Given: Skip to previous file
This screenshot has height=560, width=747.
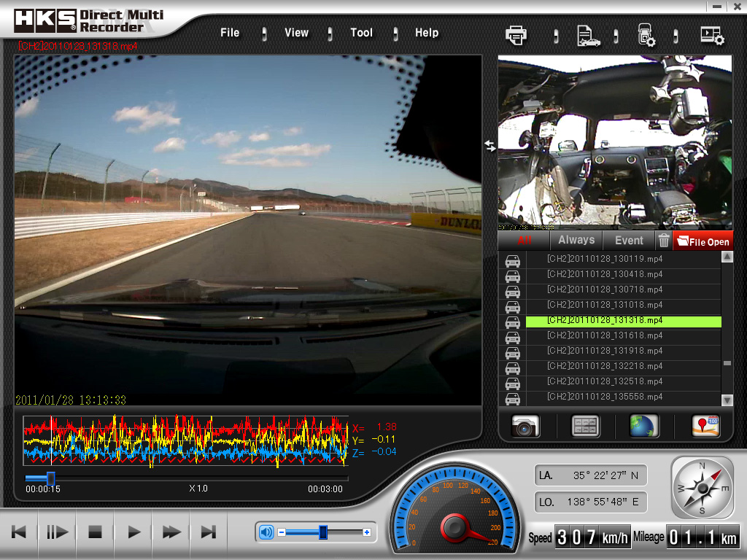Looking at the screenshot, I should pos(19,532).
